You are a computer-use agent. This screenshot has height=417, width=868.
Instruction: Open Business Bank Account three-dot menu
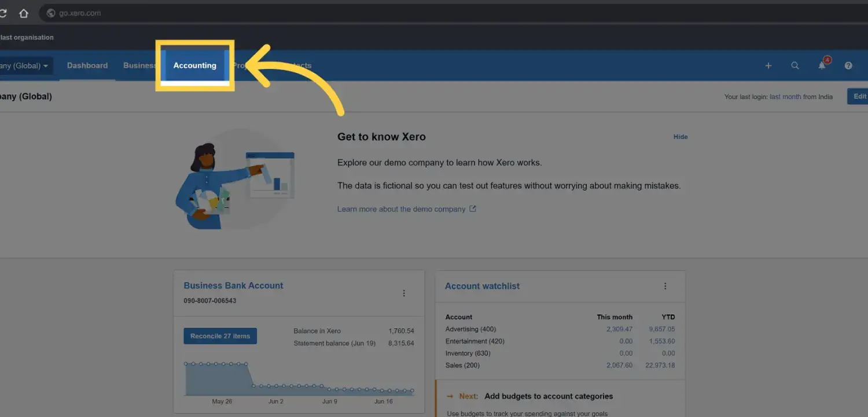pos(404,294)
